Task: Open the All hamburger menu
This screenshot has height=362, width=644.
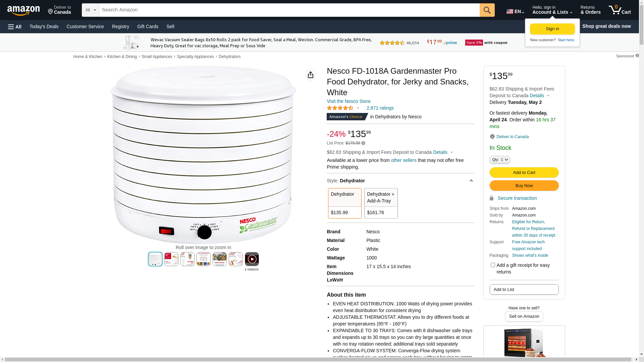Action: tap(15, 26)
